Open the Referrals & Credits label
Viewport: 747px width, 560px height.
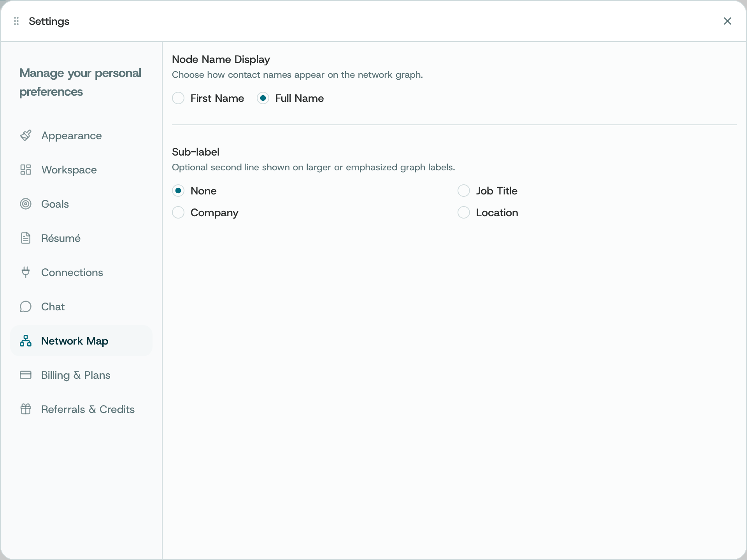click(88, 409)
